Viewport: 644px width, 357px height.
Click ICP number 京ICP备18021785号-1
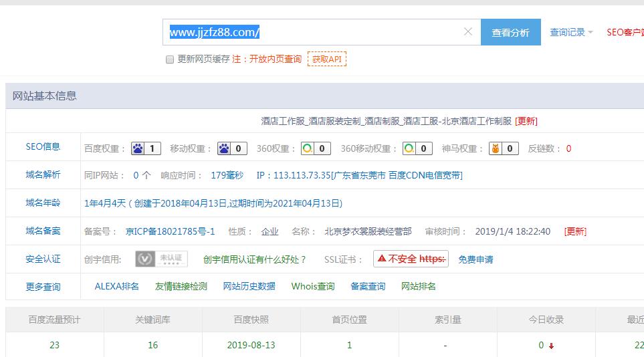(x=170, y=231)
